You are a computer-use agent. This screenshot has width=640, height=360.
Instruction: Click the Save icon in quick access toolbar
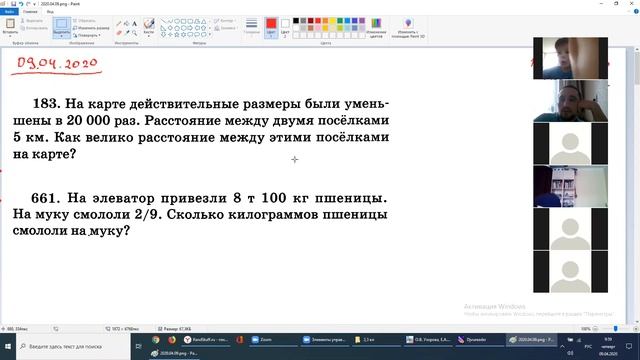point(13,4)
